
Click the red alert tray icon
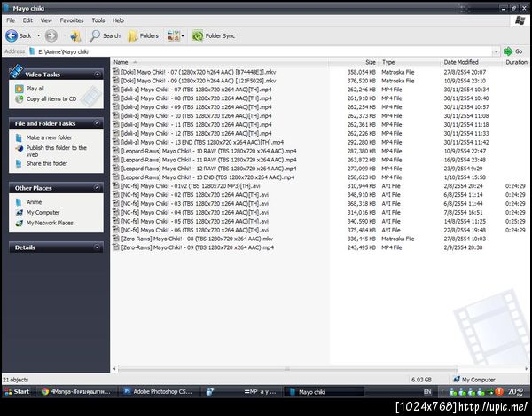tap(499, 392)
